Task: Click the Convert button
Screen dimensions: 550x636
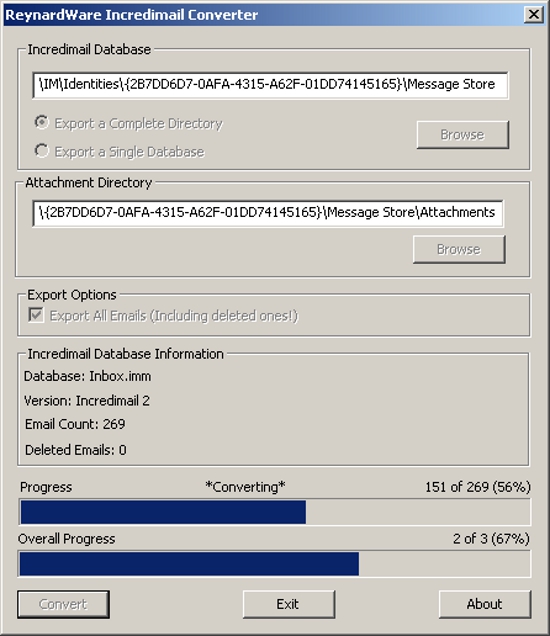Action: click(x=63, y=604)
